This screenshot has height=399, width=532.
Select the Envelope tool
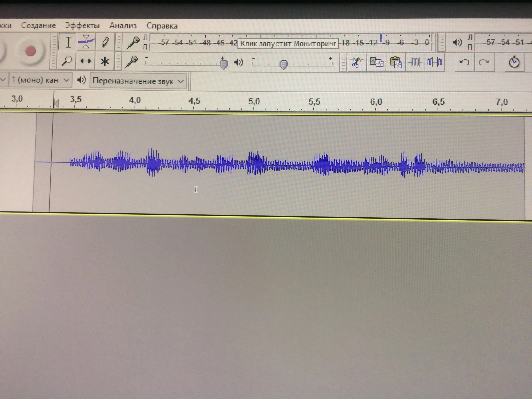tap(86, 42)
